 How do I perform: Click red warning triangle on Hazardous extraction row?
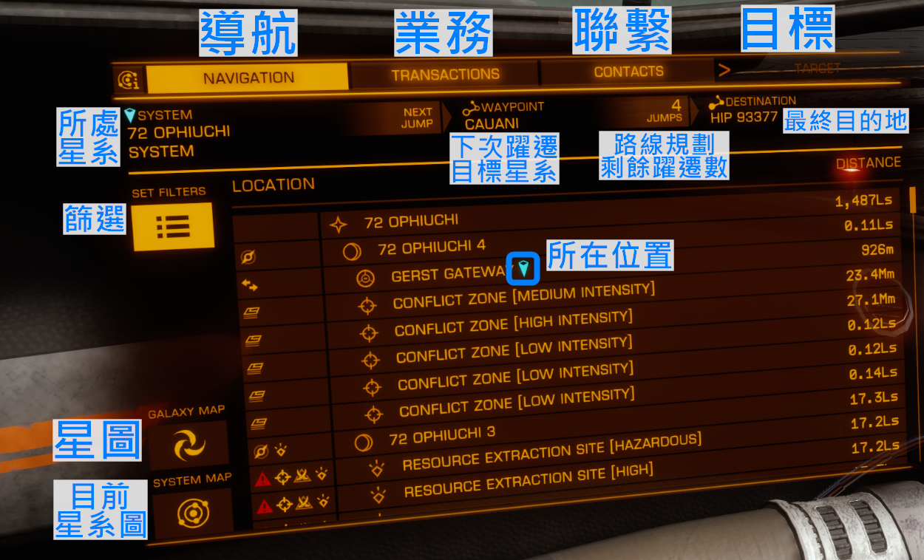(x=263, y=479)
